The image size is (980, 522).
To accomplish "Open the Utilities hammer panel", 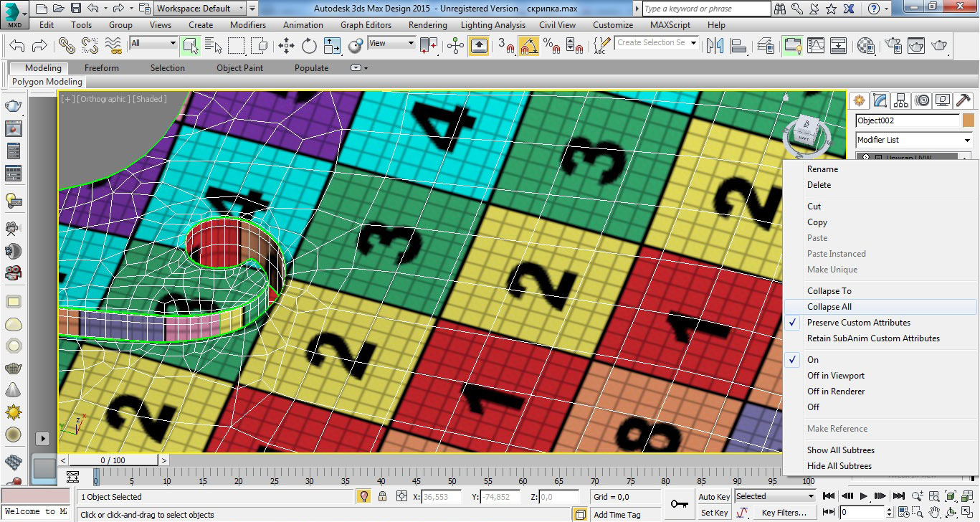I will point(962,100).
